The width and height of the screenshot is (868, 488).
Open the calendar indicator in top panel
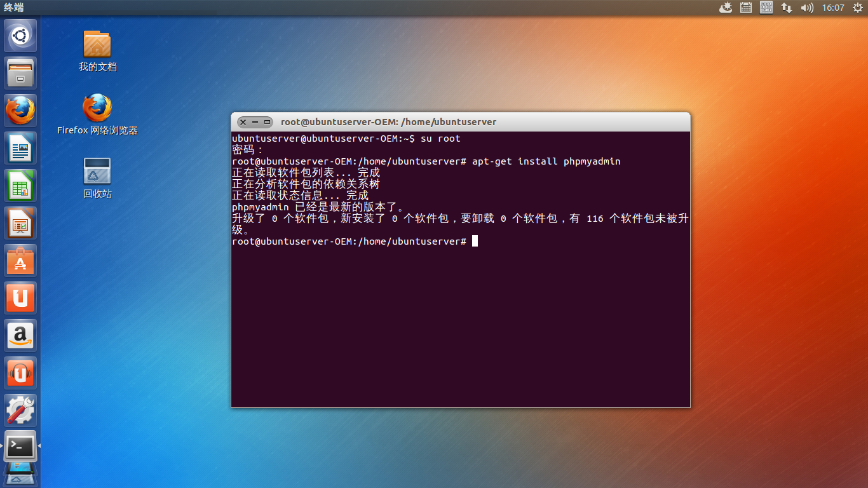(746, 8)
